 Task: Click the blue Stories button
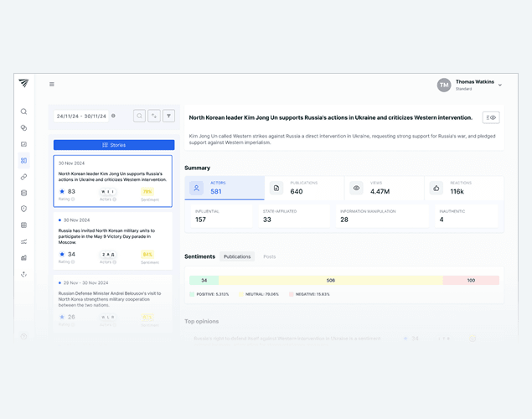click(x=113, y=145)
